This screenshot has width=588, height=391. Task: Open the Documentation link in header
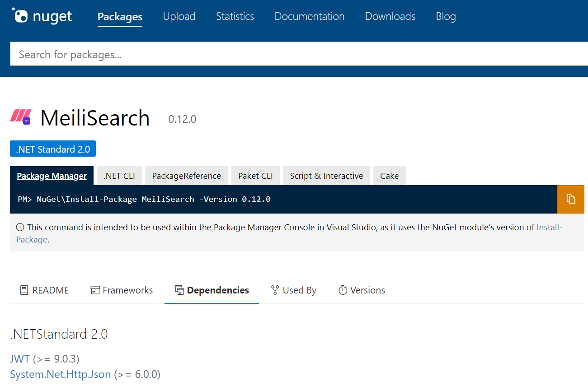click(x=310, y=16)
